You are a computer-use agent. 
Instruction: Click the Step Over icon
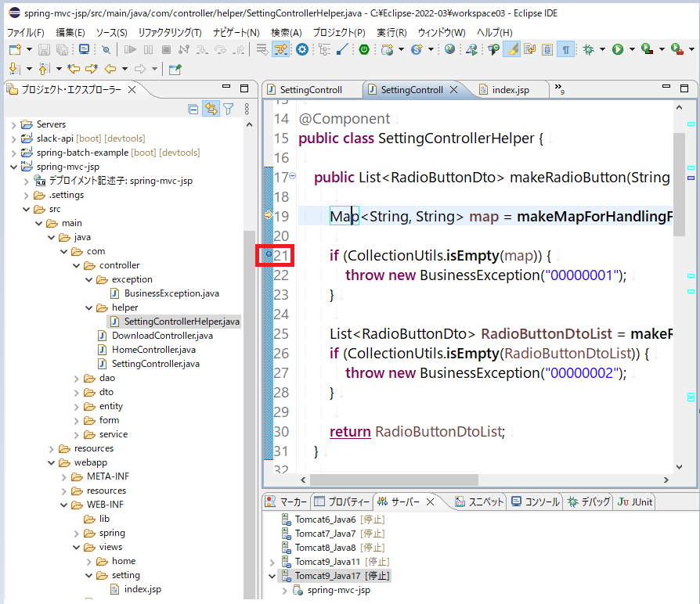220,49
